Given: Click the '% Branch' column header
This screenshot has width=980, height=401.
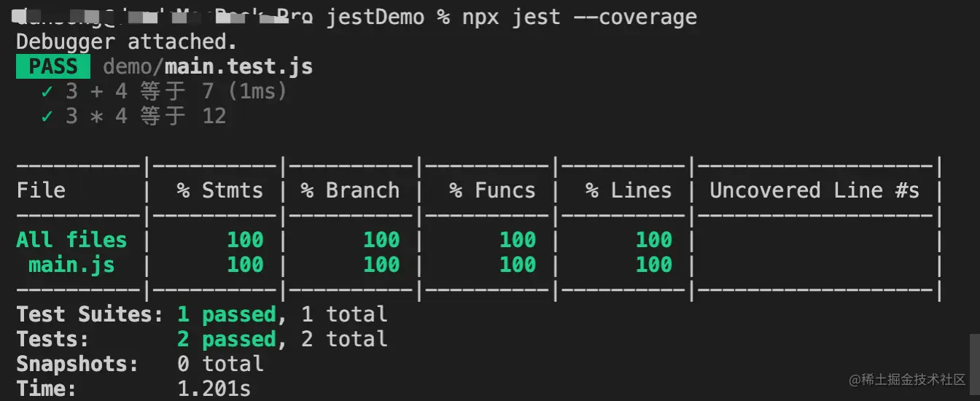Looking at the screenshot, I should point(350,191).
